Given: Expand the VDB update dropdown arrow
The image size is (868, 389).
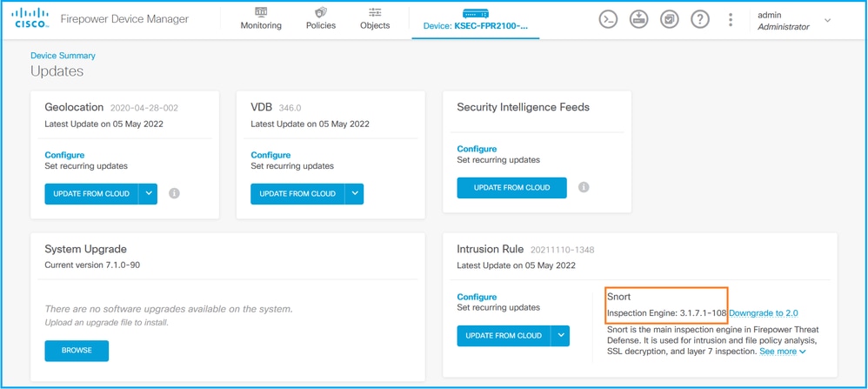Looking at the screenshot, I should (354, 193).
